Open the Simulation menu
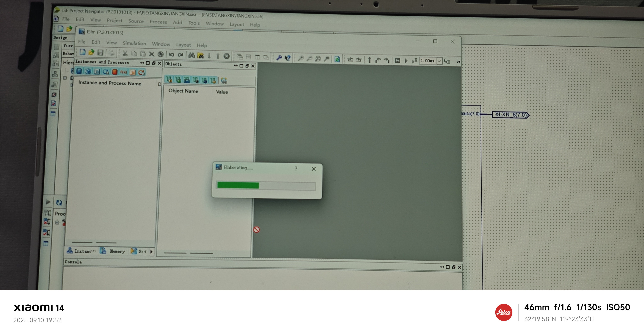 (x=134, y=43)
